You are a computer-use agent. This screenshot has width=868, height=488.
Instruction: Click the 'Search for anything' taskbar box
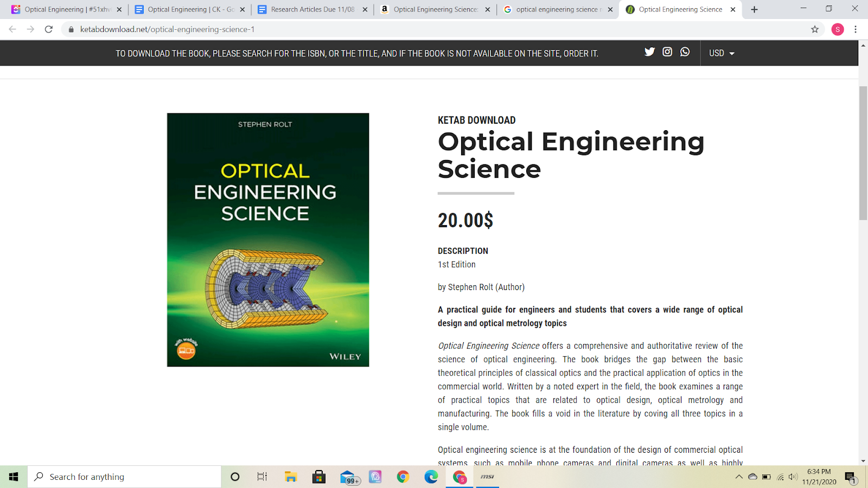[x=124, y=477]
